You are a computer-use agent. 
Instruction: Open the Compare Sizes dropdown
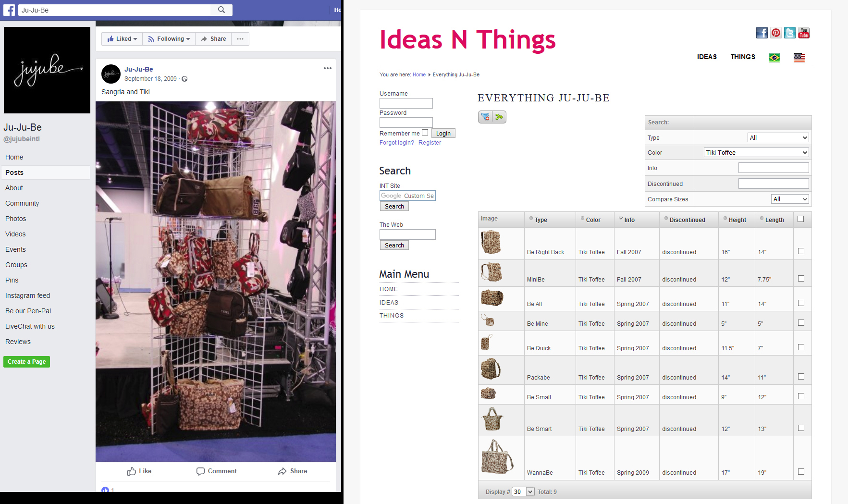[790, 199]
